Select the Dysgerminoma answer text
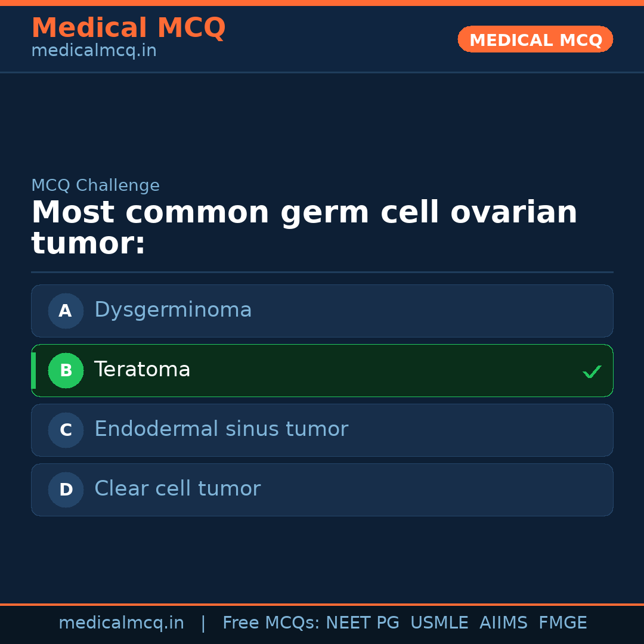Screen dimensions: 644x644 173,310
